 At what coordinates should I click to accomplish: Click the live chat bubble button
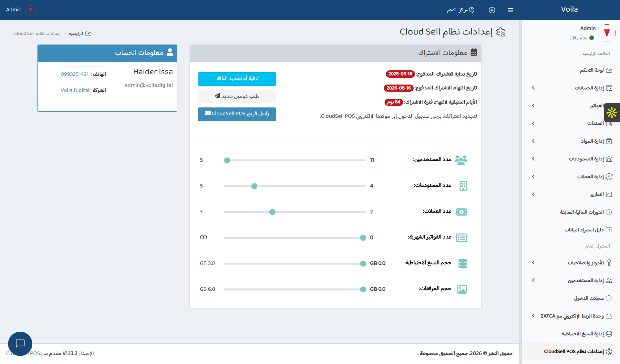click(x=20, y=344)
